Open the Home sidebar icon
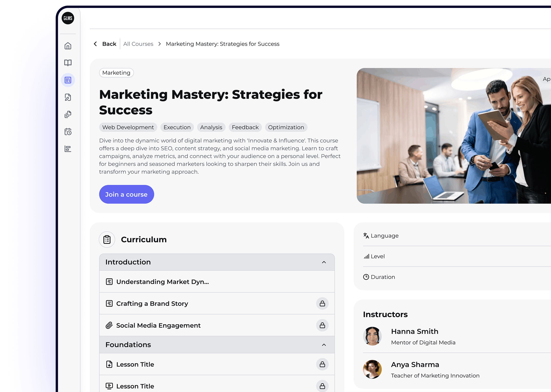 68,46
